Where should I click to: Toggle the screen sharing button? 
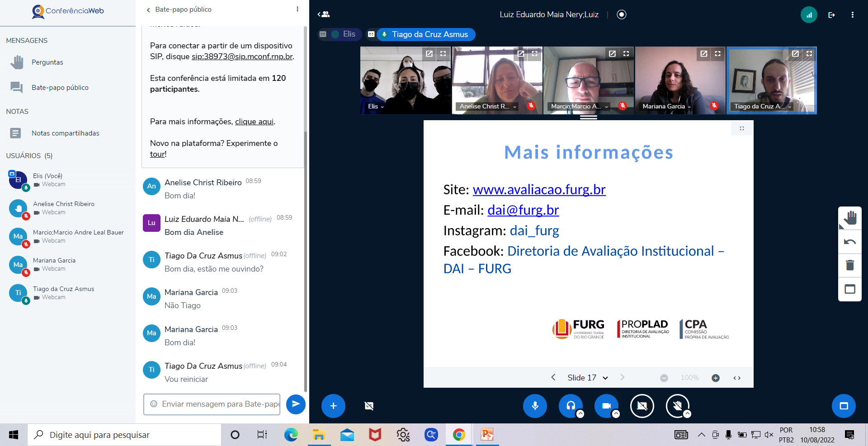(642, 406)
